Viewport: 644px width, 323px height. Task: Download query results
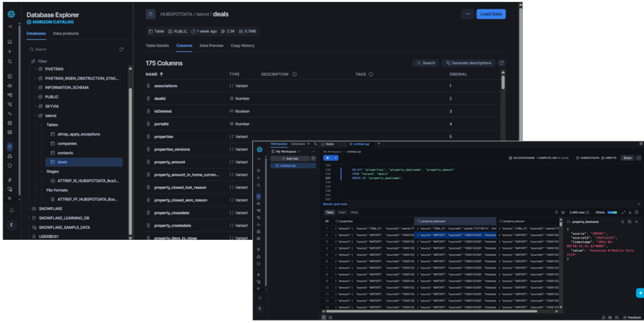[630, 212]
